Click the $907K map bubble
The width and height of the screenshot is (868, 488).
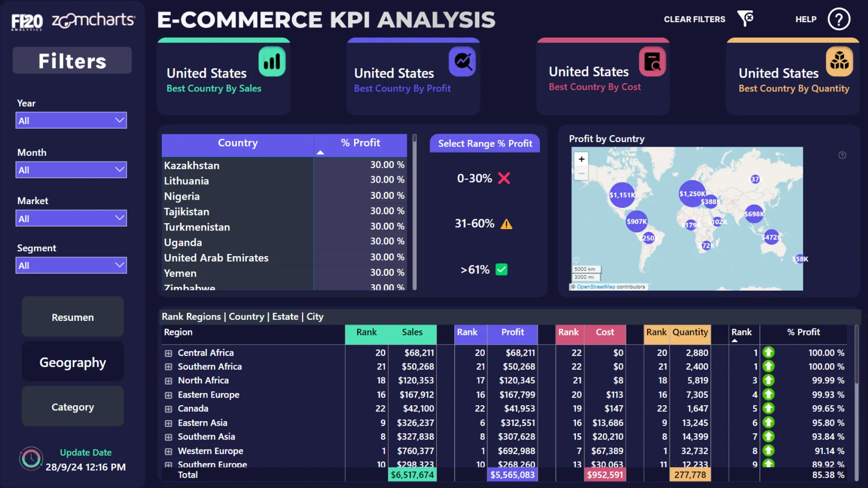click(x=637, y=221)
